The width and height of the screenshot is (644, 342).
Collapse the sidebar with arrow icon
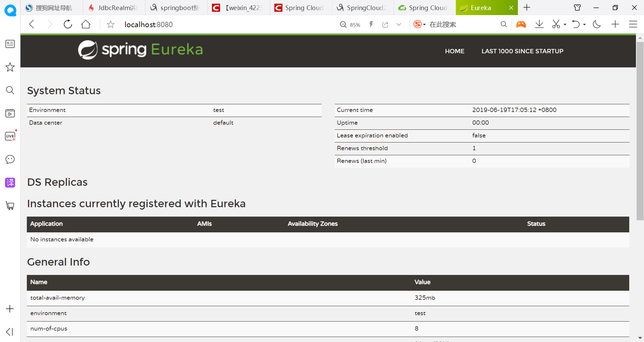click(x=10, y=332)
